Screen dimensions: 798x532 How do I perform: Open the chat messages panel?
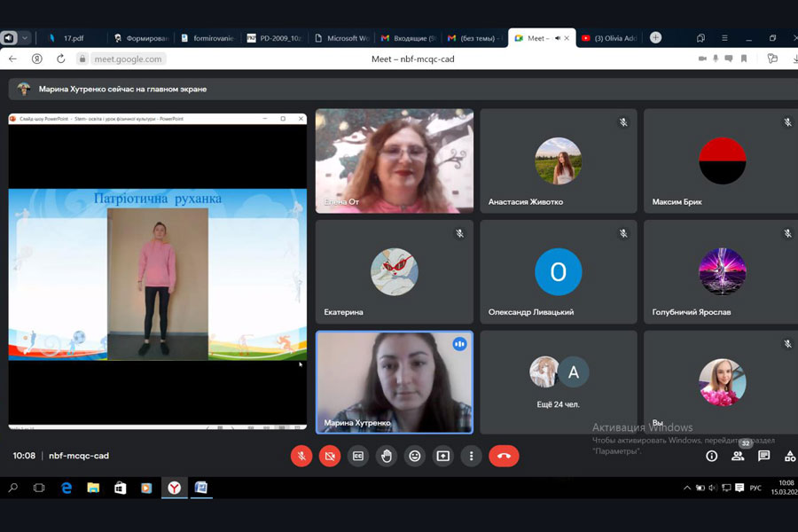pyautogui.click(x=763, y=456)
